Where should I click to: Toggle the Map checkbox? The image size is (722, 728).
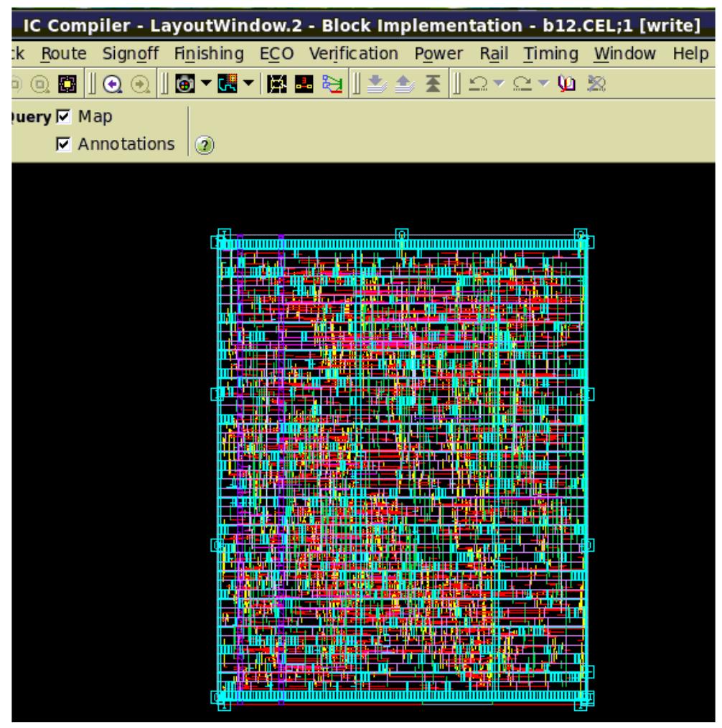63,118
